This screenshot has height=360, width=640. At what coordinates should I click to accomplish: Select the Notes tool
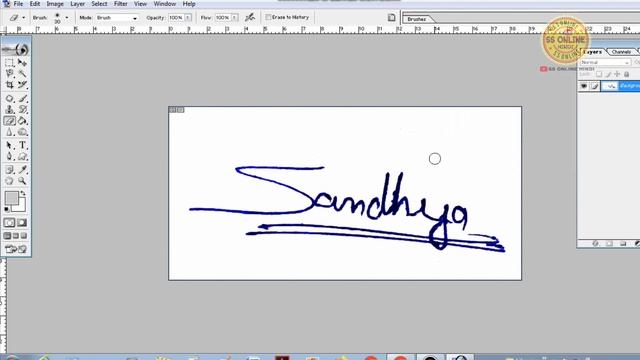(9, 169)
